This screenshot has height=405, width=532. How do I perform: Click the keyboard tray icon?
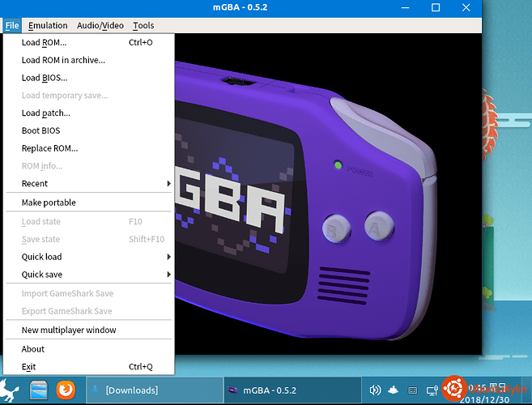pos(413,390)
